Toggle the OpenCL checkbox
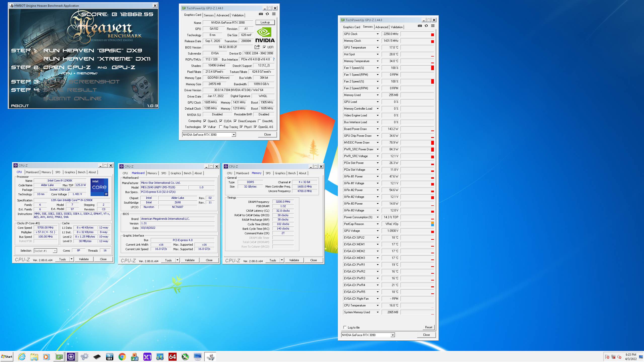This screenshot has width=644, height=362. [x=205, y=121]
